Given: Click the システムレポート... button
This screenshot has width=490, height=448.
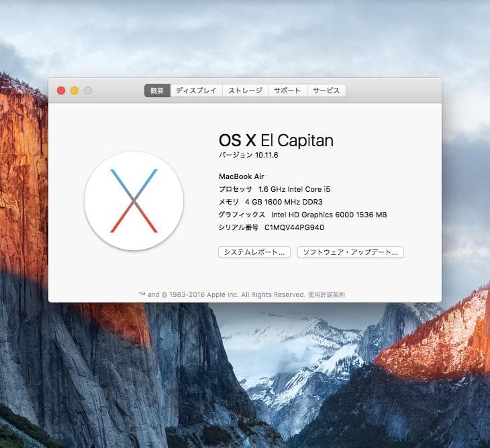Looking at the screenshot, I should 254,252.
